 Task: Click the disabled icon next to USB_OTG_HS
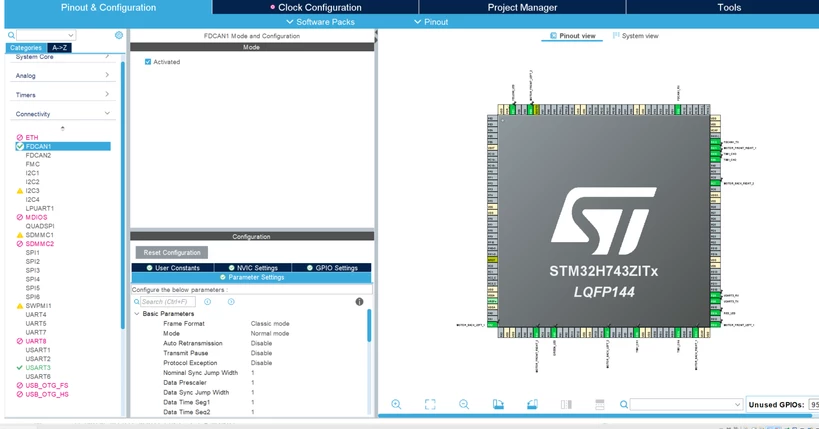(20, 395)
